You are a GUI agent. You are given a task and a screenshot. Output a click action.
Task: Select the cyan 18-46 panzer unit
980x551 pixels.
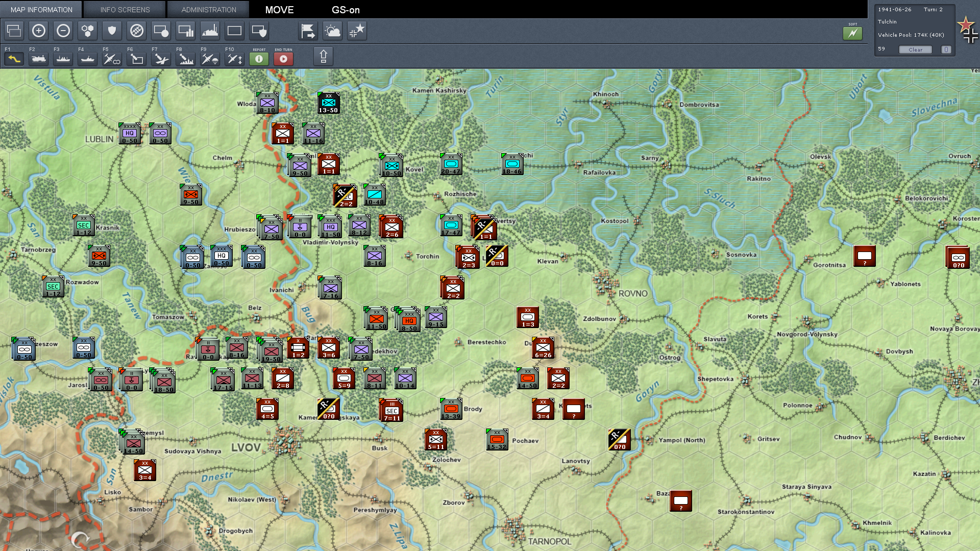click(x=512, y=164)
